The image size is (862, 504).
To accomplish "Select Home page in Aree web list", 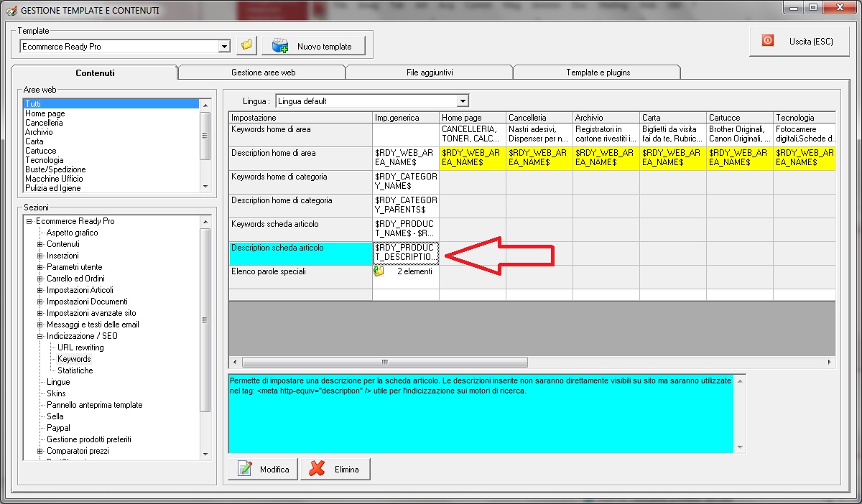I will point(111,113).
